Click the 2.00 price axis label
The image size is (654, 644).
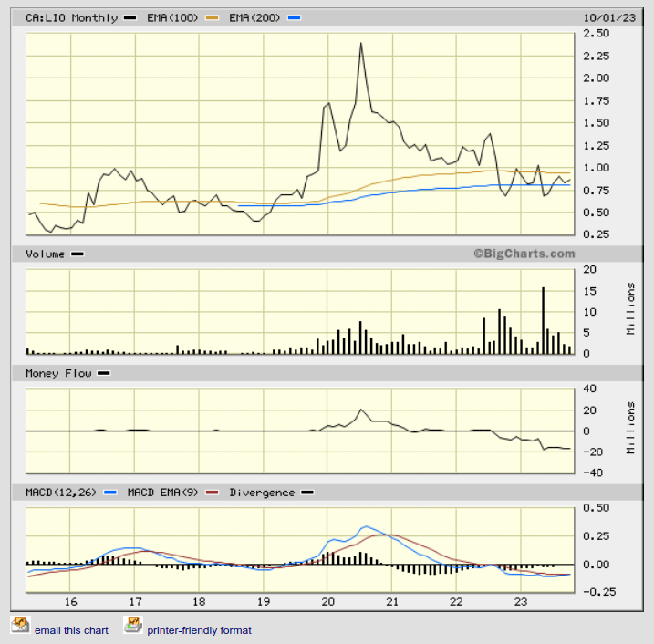[x=596, y=78]
